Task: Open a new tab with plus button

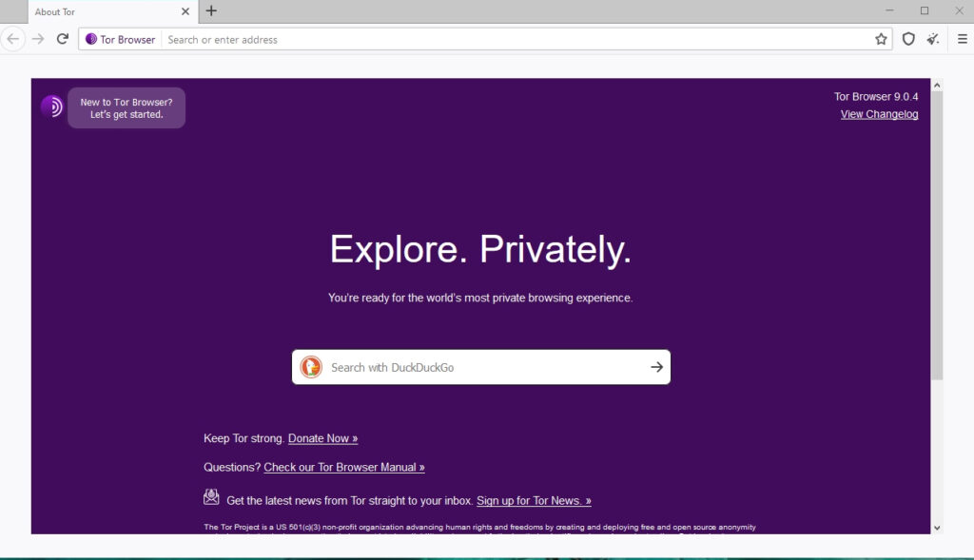Action: (211, 10)
